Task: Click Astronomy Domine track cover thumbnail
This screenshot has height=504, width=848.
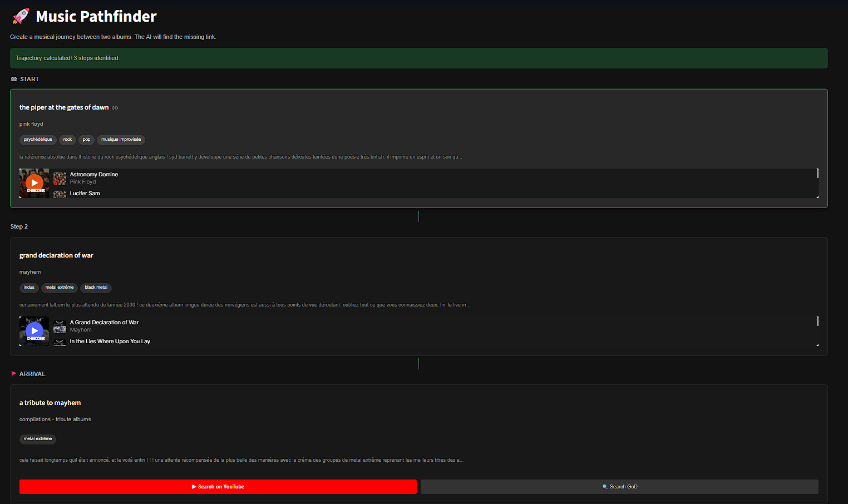Action: [x=60, y=178]
